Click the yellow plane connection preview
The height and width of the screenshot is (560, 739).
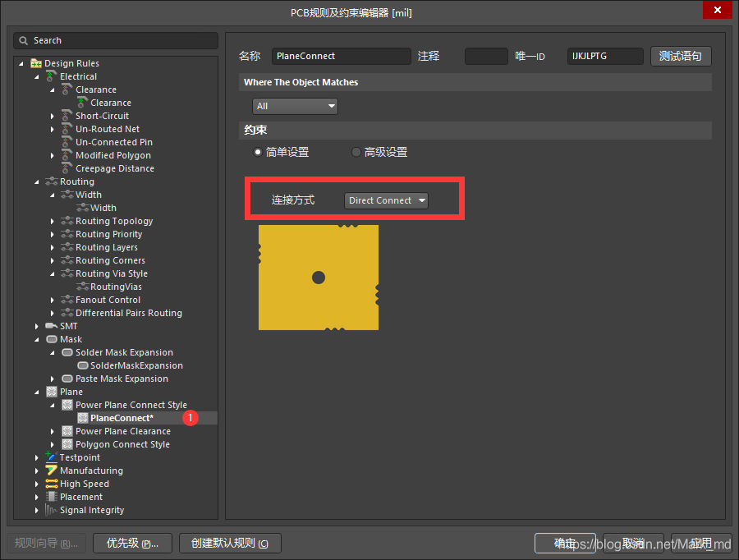319,278
